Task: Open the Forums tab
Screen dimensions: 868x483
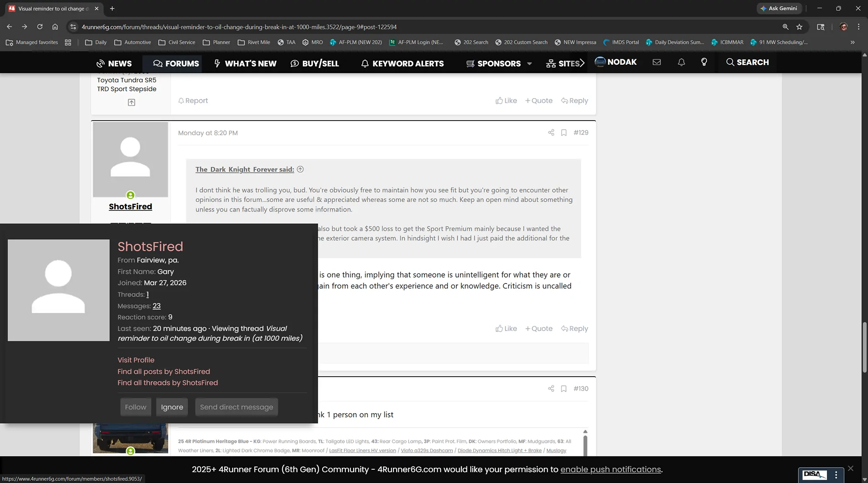Action: pos(176,63)
